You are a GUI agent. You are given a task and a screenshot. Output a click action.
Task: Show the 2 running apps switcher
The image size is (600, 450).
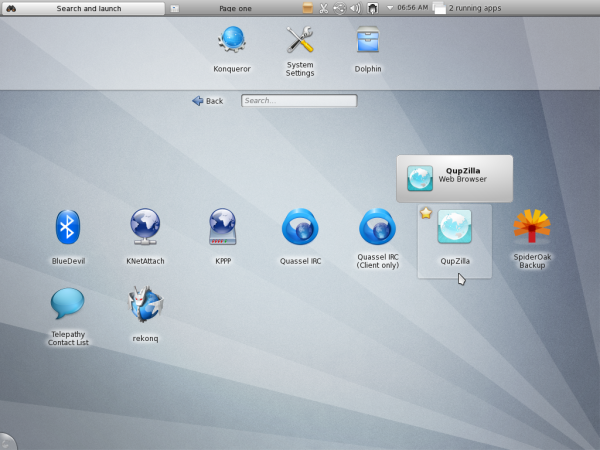467,8
